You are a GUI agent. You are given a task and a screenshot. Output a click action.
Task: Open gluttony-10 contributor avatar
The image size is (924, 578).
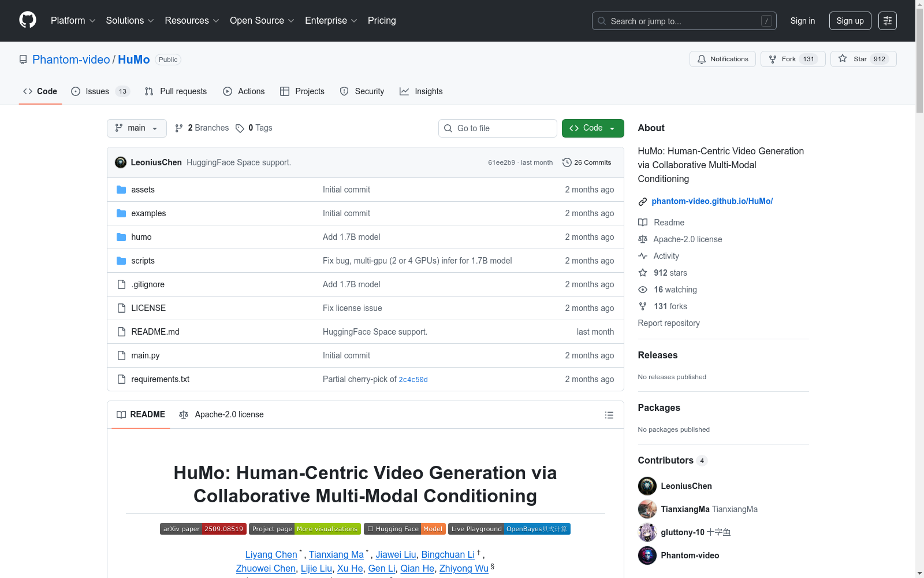[x=647, y=532]
